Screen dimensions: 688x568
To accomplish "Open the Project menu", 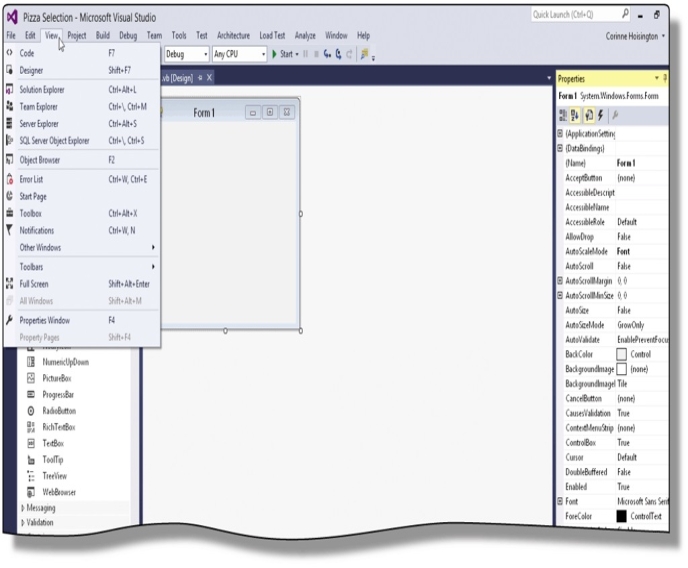I will click(77, 36).
